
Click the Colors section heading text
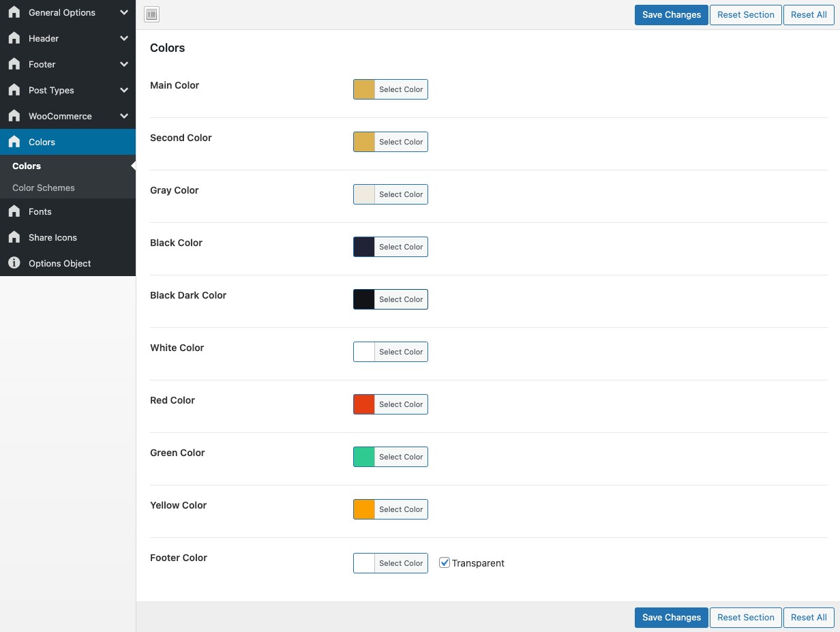[168, 48]
